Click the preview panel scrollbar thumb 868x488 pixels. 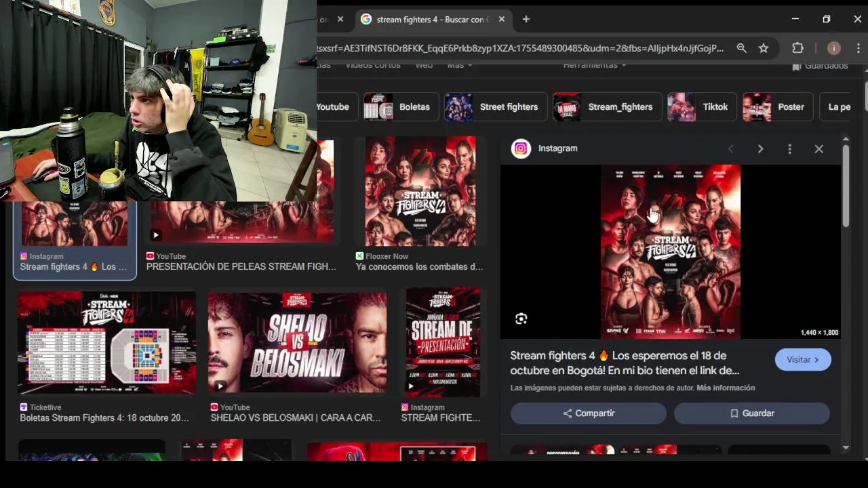(846, 185)
